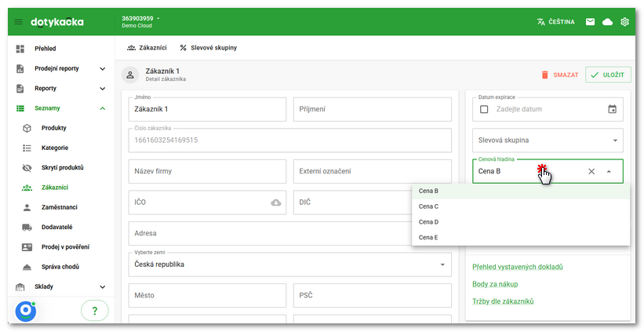
Task: Click the ULOŽIT save button
Action: coord(608,75)
